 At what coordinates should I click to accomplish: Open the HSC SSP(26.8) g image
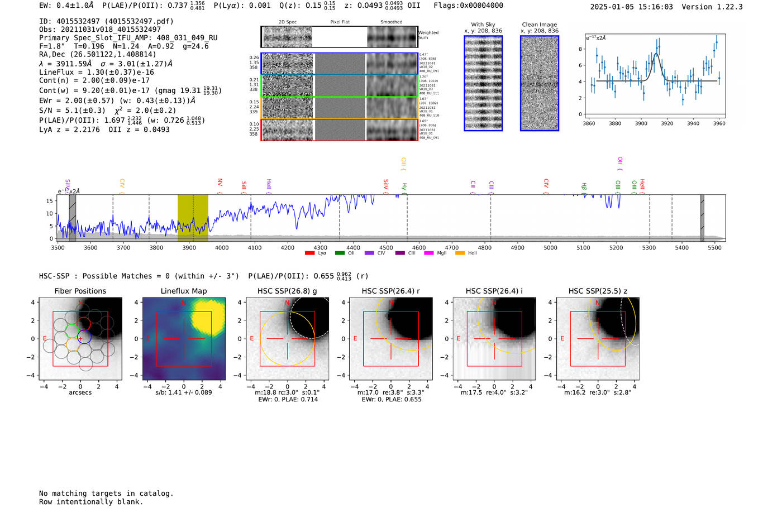click(x=287, y=339)
